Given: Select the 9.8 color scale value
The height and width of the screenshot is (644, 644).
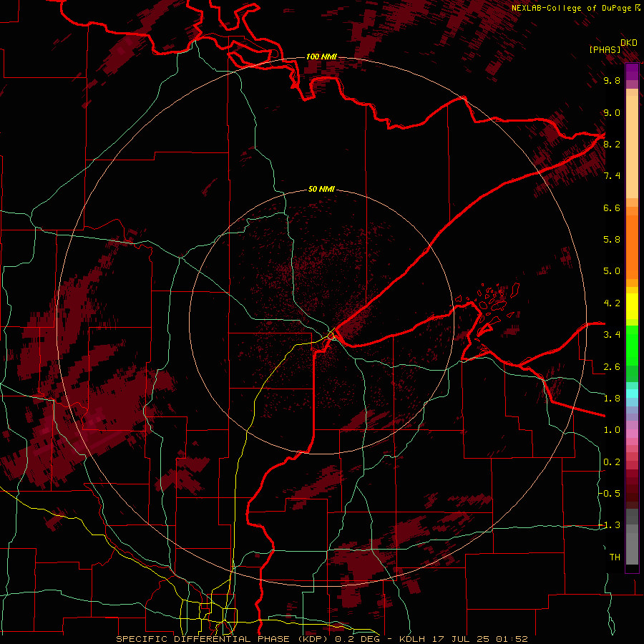Looking at the screenshot, I should [612, 81].
